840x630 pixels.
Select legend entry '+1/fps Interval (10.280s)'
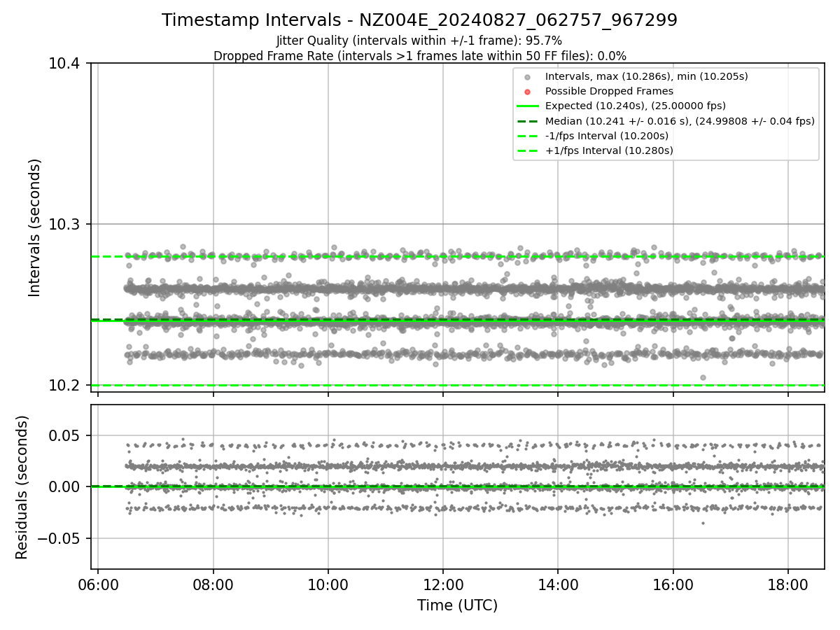609,150
